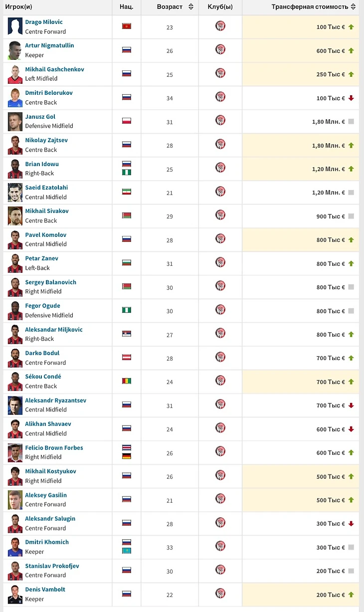Click Nikolay Zajtsev's portrait thumbnail
This screenshot has height=612, width=364.
15,145
